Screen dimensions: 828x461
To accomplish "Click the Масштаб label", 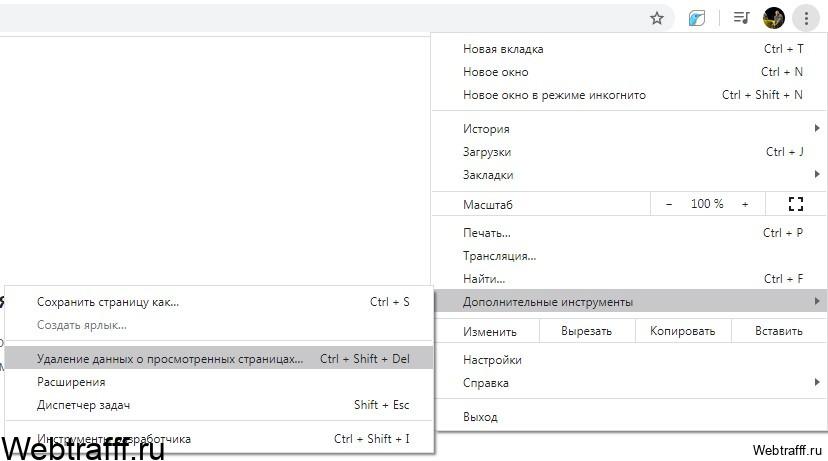I will point(487,204).
